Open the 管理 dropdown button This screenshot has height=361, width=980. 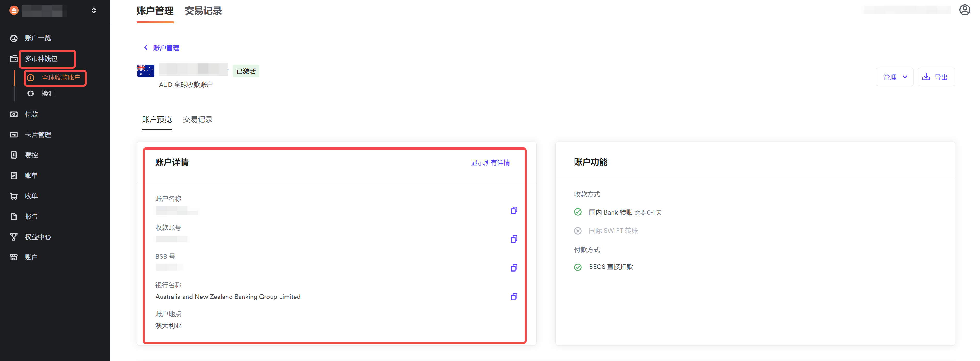click(x=894, y=77)
